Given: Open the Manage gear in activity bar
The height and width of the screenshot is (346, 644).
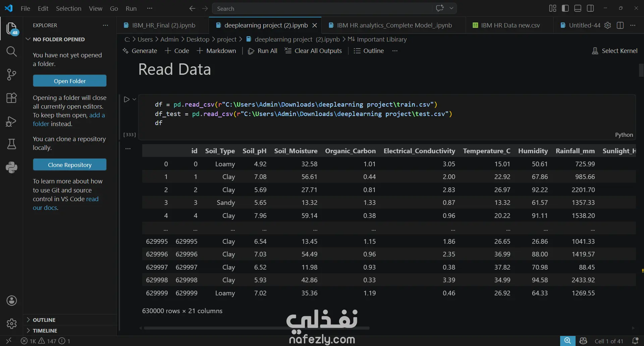Looking at the screenshot, I should tap(12, 324).
